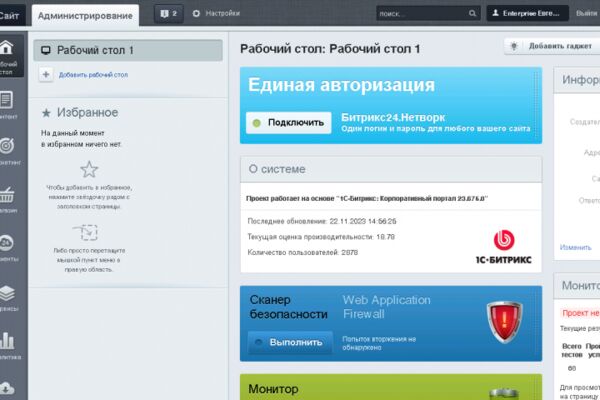The width and height of the screenshot is (600, 400).
Task: Click the plus icon to add desktop
Action: click(46, 74)
